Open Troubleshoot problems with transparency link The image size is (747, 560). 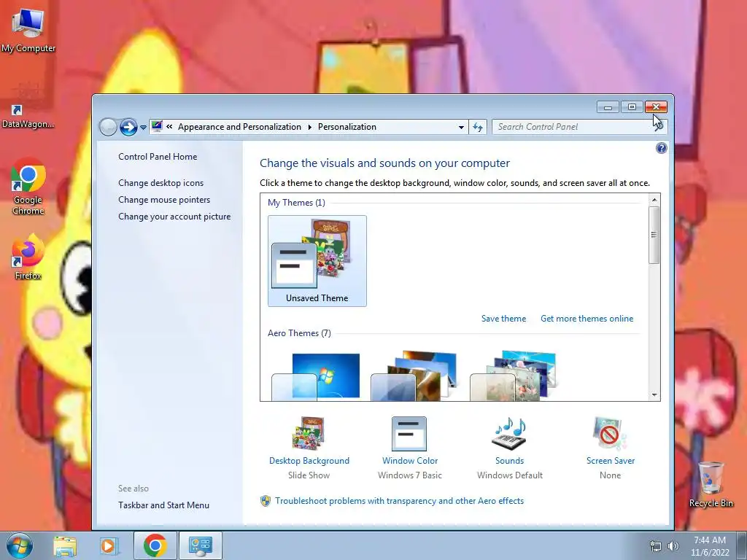tap(399, 501)
